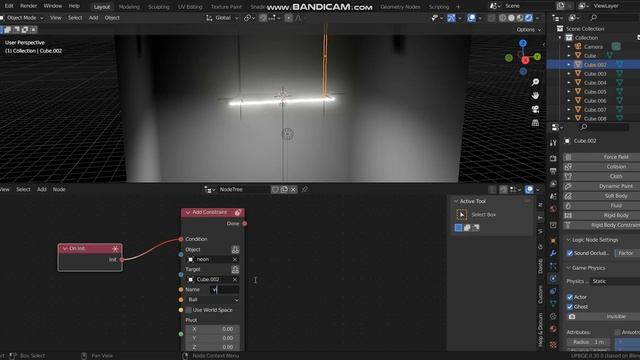Toggle the Actor checkbox
Image resolution: width=640 pixels, height=360 pixels.
coord(570,297)
